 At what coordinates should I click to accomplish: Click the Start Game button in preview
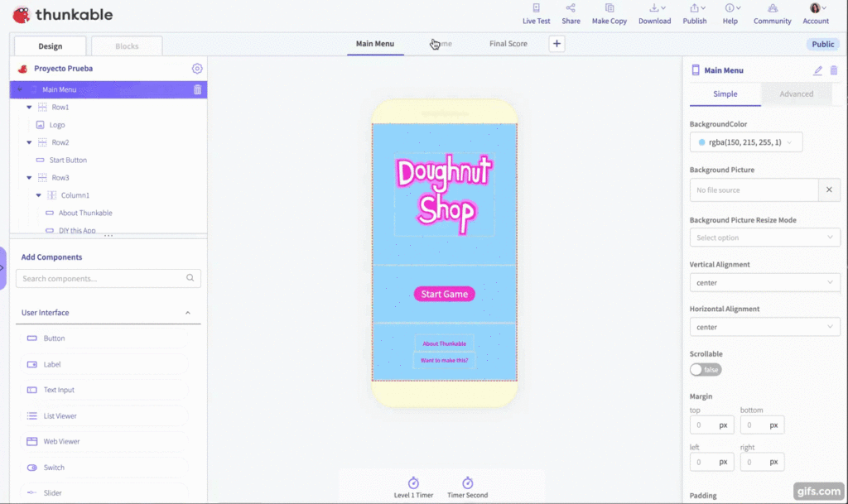tap(444, 294)
